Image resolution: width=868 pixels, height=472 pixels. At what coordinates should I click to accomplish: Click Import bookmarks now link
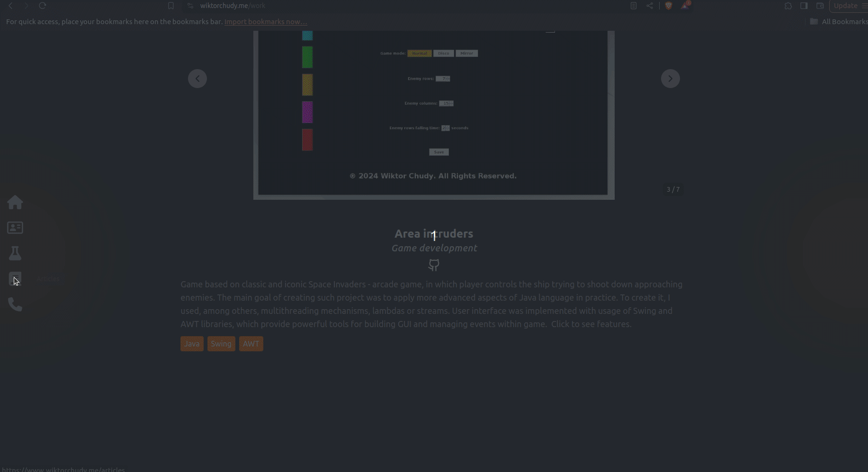266,22
